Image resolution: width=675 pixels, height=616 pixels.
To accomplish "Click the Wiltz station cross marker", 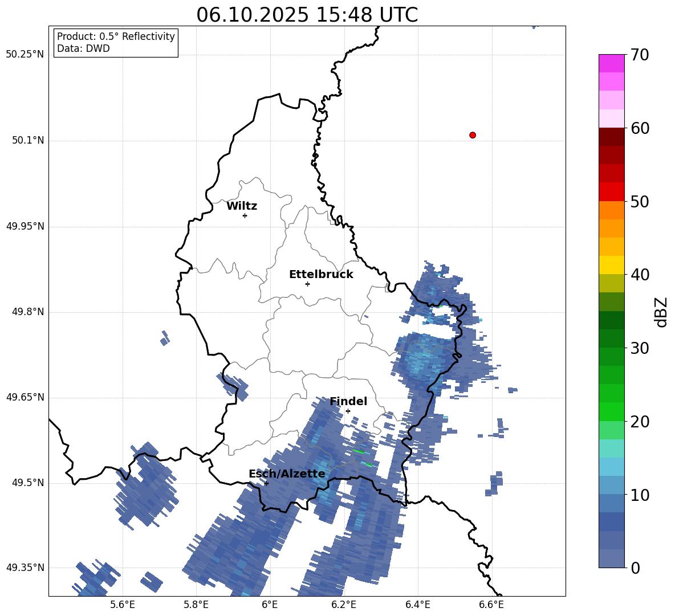I will [x=245, y=215].
